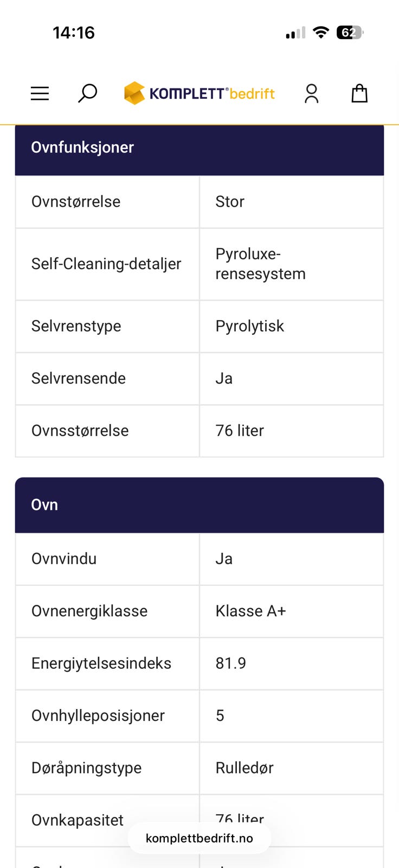
Task: Click the Pyroluxe-rensesystem value text
Action: tap(259, 264)
